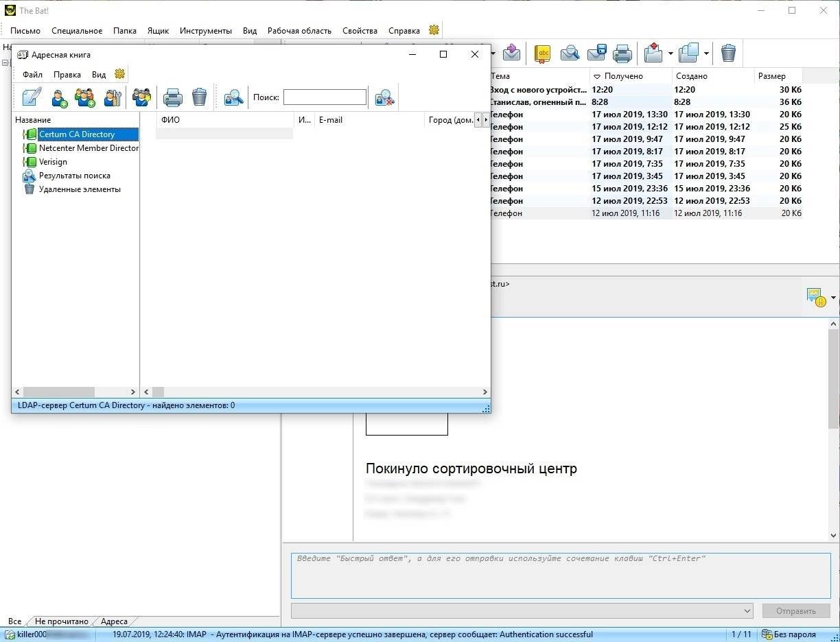The width and height of the screenshot is (840, 642).
Task: Open the Специальное menu
Action: [x=77, y=30]
